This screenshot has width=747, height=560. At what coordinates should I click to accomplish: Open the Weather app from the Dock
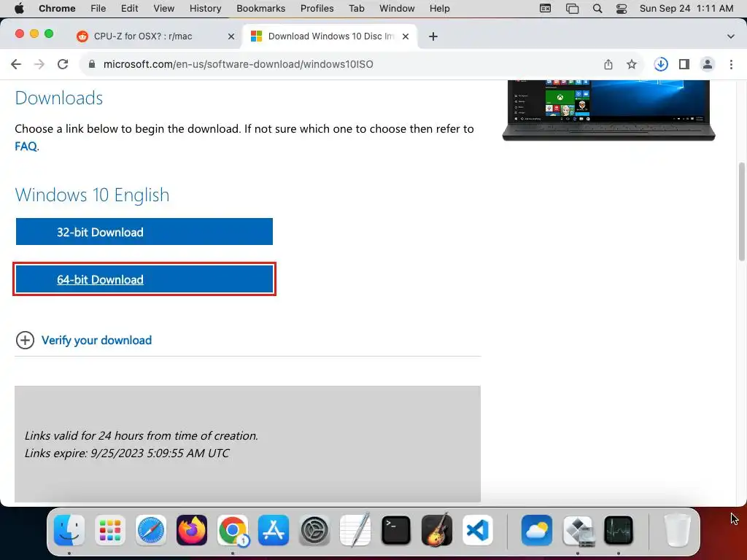click(537, 530)
